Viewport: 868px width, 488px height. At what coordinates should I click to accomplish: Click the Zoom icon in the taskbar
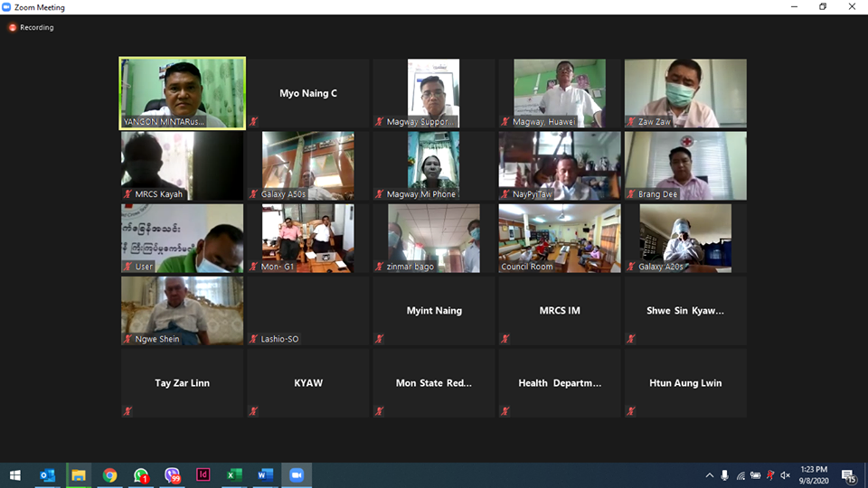click(x=296, y=475)
